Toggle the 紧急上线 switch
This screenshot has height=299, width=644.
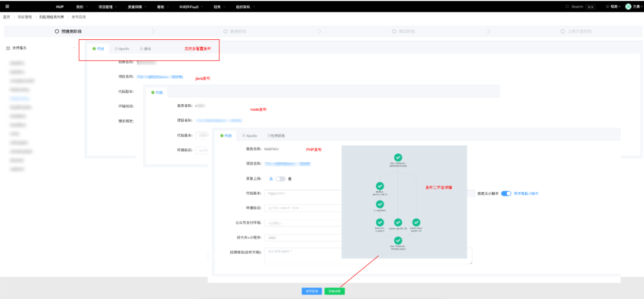click(280, 179)
